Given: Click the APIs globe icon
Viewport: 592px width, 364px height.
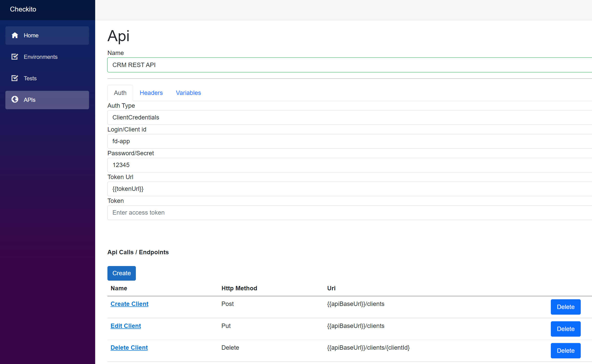Looking at the screenshot, I should point(15,100).
